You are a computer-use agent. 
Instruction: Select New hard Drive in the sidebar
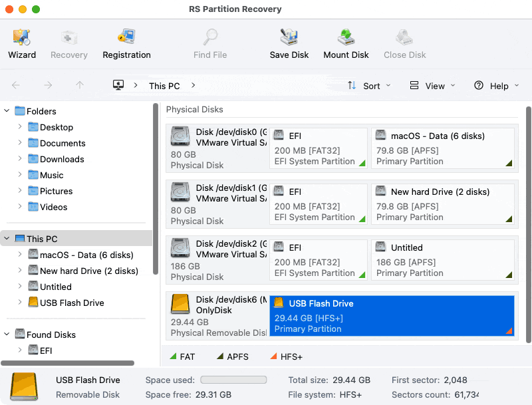pos(88,271)
